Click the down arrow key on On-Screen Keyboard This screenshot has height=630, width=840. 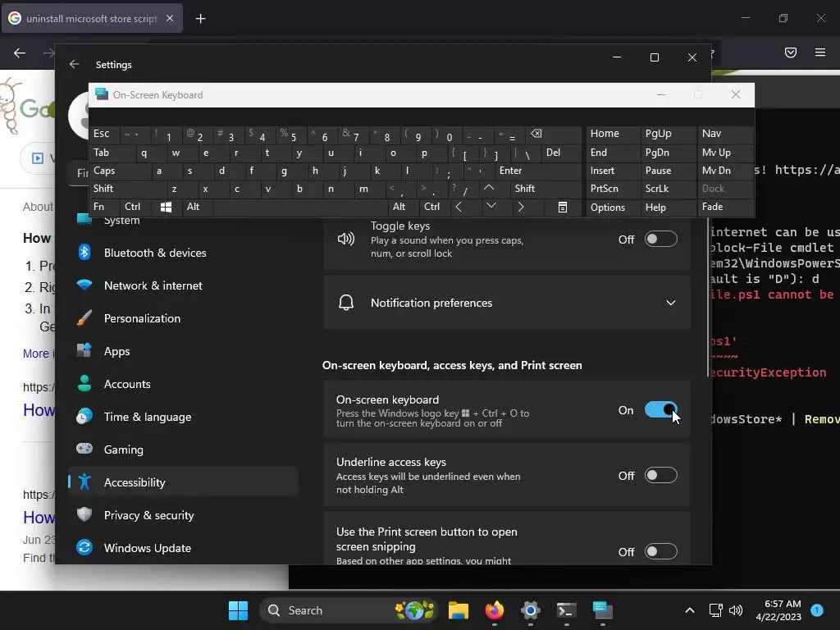pos(491,208)
